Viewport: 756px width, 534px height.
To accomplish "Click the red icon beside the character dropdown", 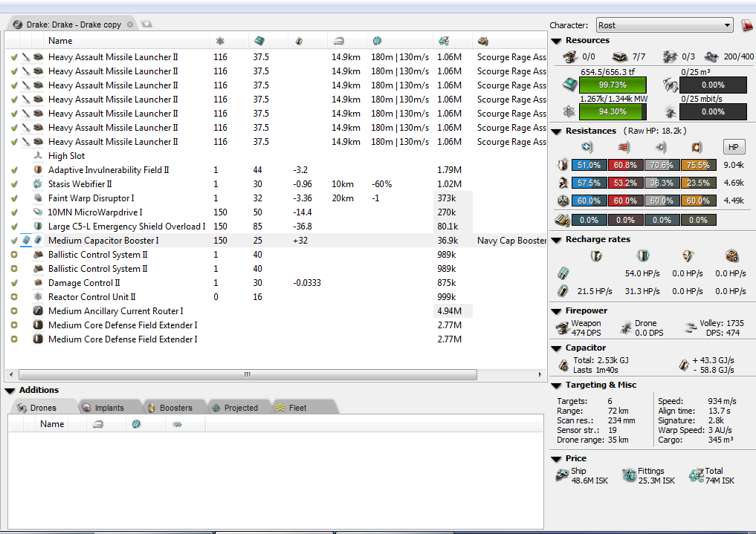I will click(x=747, y=25).
